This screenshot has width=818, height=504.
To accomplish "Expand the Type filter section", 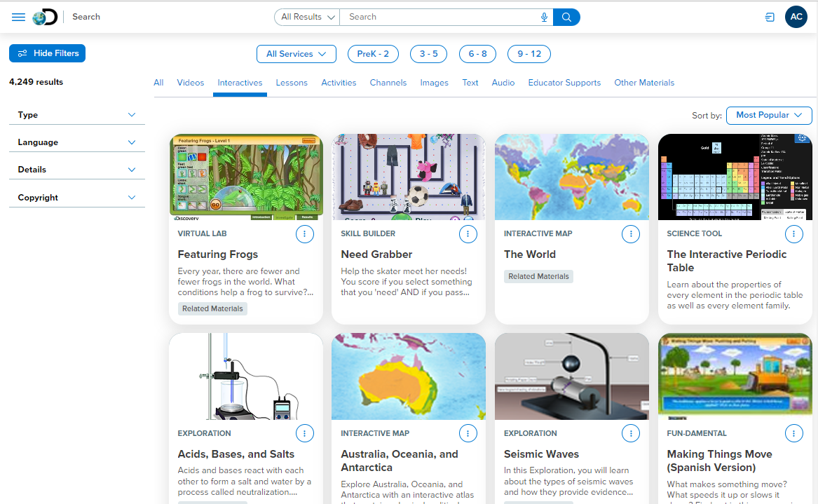I will tap(76, 115).
